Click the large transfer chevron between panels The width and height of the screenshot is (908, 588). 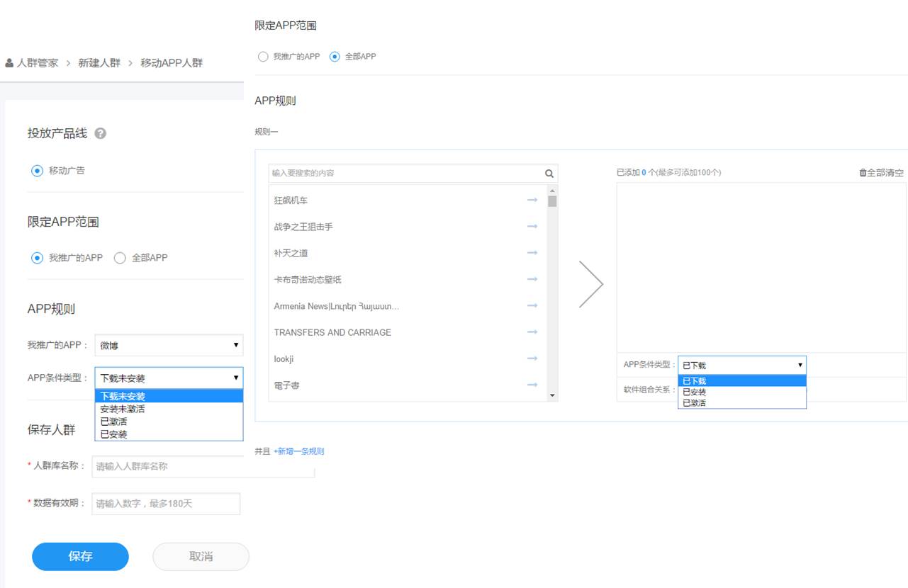coord(592,283)
